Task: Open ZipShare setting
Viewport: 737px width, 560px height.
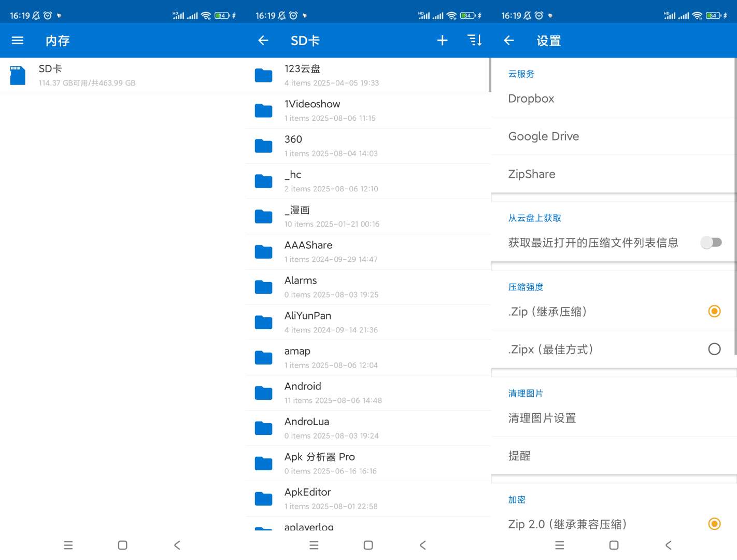Action: pos(532,174)
